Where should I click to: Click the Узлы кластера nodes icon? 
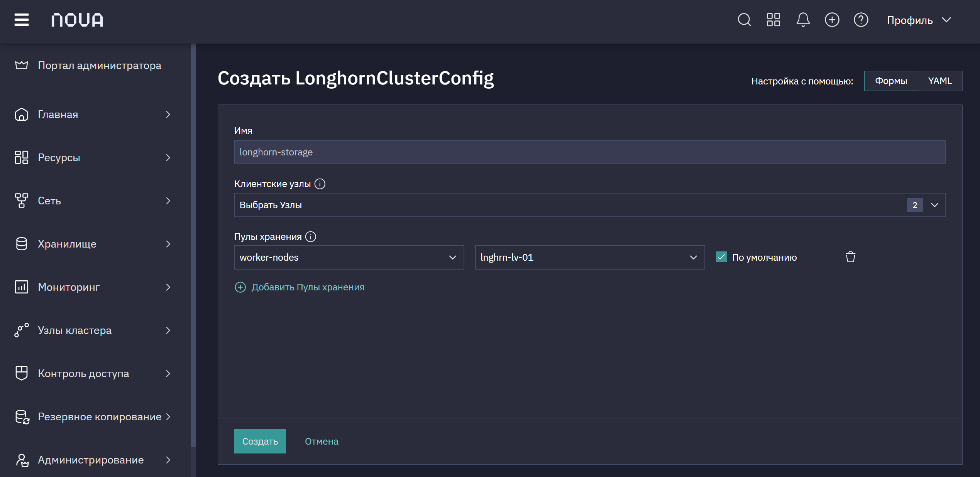pos(22,330)
